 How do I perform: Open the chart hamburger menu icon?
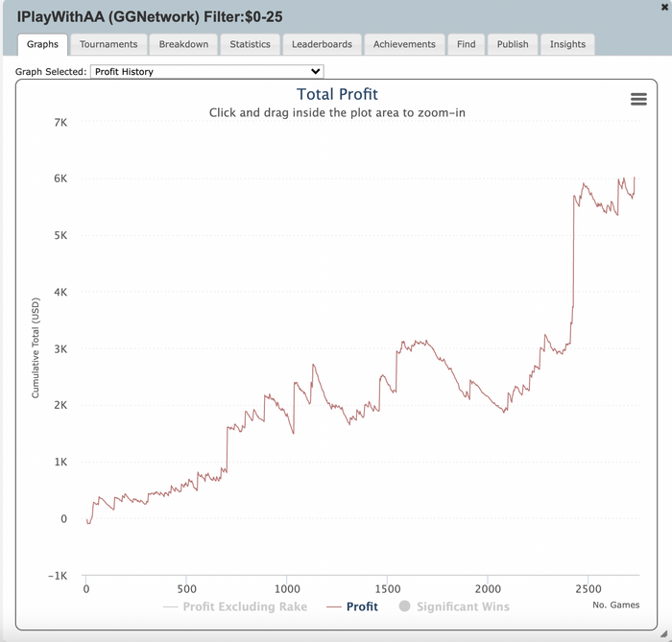[638, 100]
